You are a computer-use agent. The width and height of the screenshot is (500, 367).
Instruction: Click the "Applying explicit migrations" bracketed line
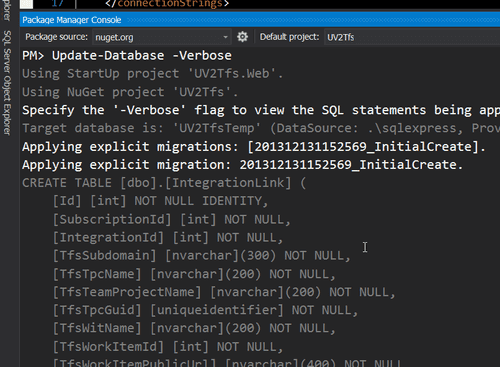254,146
